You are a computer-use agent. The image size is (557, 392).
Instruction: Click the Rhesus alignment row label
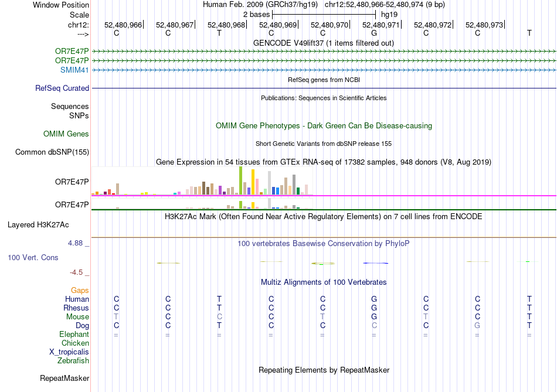(x=76, y=308)
